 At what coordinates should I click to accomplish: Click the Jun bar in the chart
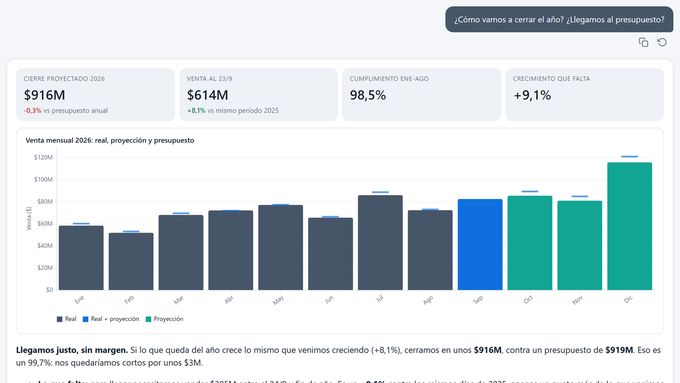pyautogui.click(x=330, y=254)
